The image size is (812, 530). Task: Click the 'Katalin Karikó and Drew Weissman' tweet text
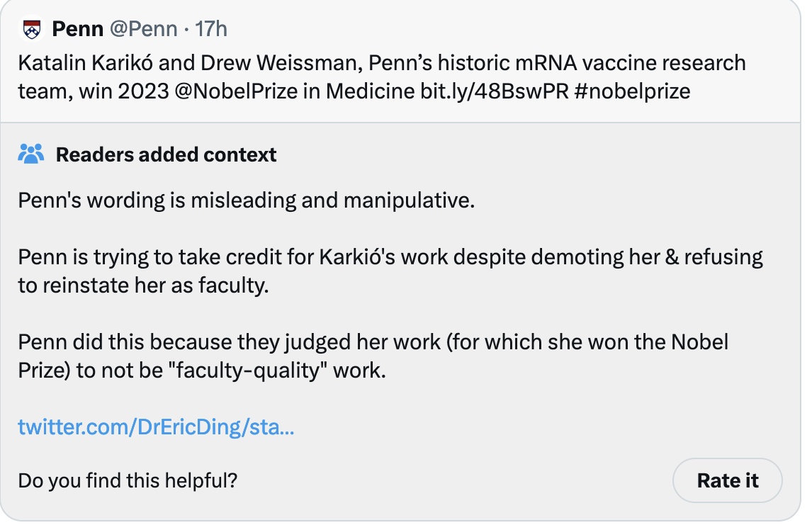click(x=382, y=77)
